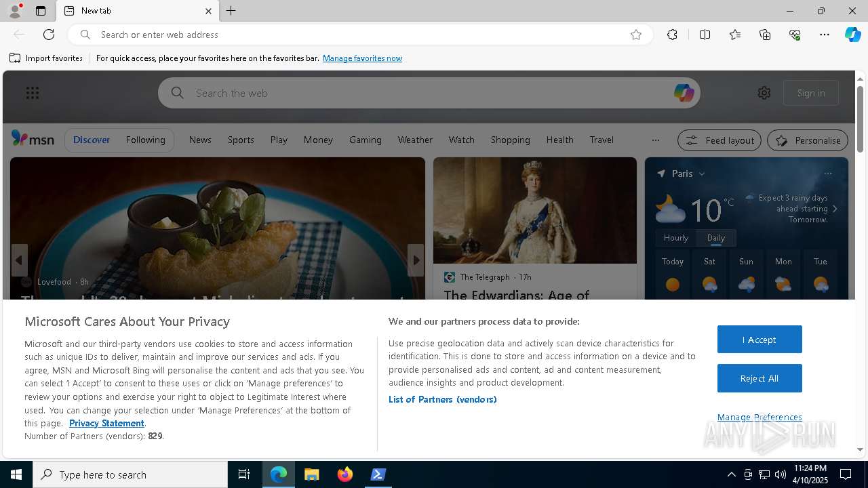Open the Play menu item
This screenshot has width=868, height=488.
coord(279,140)
